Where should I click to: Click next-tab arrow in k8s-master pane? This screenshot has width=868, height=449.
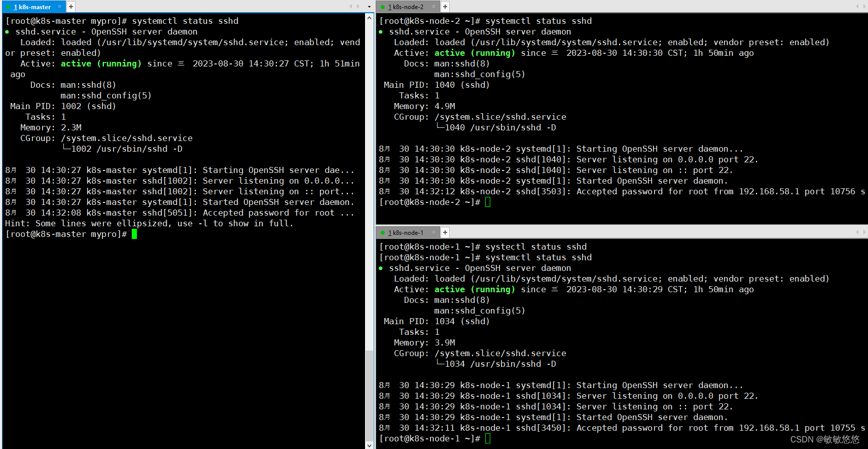tap(358, 7)
